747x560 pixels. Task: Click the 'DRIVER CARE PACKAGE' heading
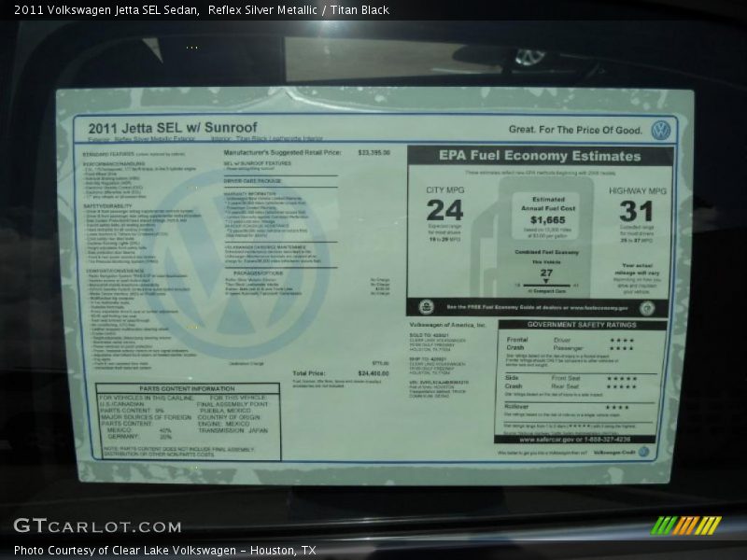[x=252, y=181]
